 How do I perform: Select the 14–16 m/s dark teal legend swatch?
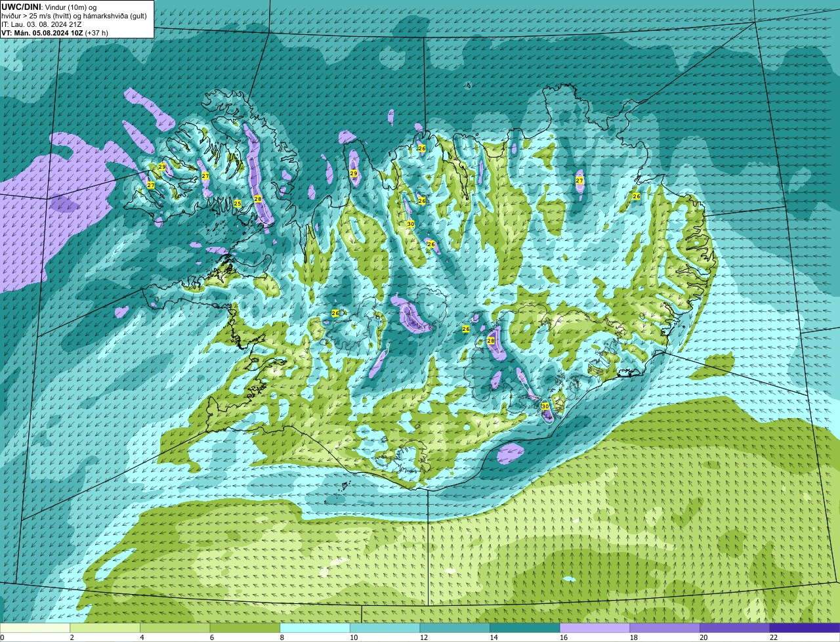click(525, 628)
